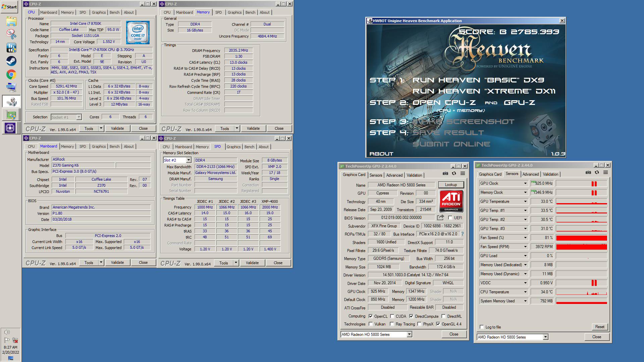Enable the Log to file checkbox
Screen dimensions: 644x362
[x=482, y=327]
